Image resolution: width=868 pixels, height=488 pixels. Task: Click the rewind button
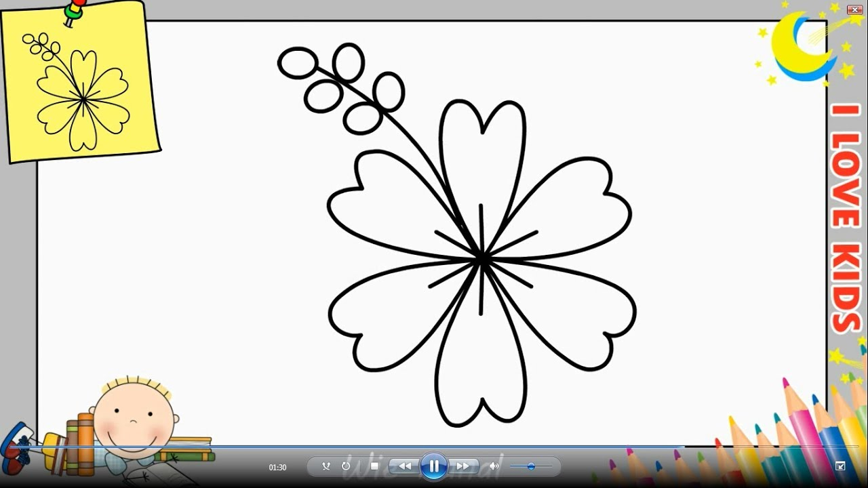tap(405, 466)
